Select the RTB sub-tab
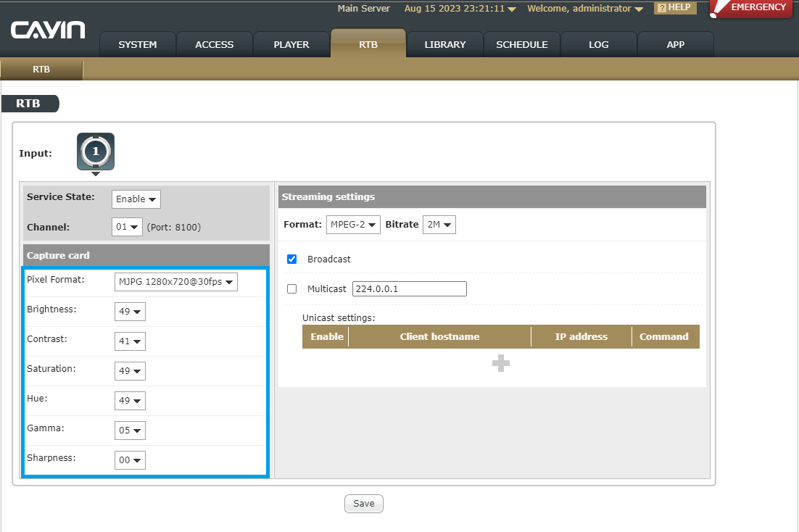The height and width of the screenshot is (532, 799). (41, 70)
